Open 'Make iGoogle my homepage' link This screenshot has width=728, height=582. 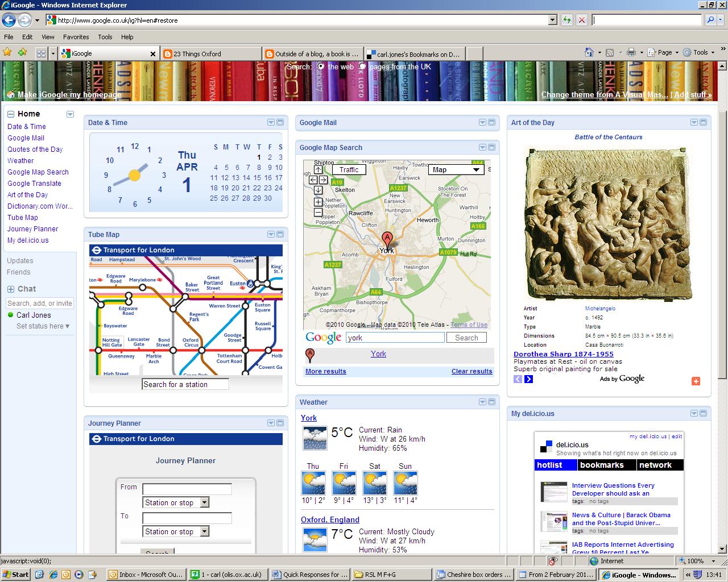69,95
